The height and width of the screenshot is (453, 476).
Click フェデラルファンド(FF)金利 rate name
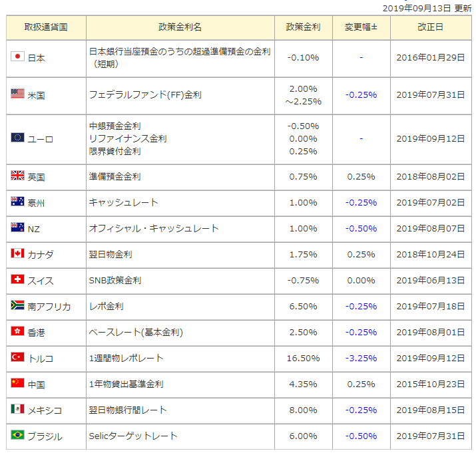coord(145,95)
